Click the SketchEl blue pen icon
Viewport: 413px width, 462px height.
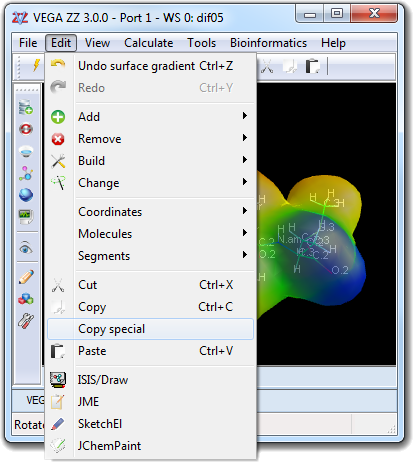(x=58, y=424)
